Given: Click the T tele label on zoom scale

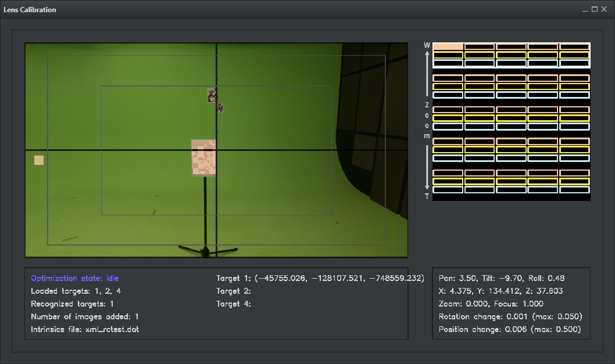Looking at the screenshot, I should pos(427,197).
